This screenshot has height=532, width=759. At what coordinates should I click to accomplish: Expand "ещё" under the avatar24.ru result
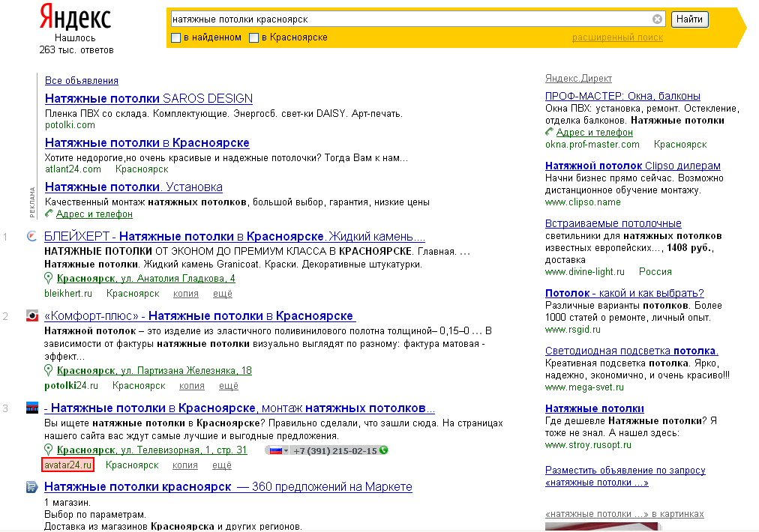pos(222,465)
